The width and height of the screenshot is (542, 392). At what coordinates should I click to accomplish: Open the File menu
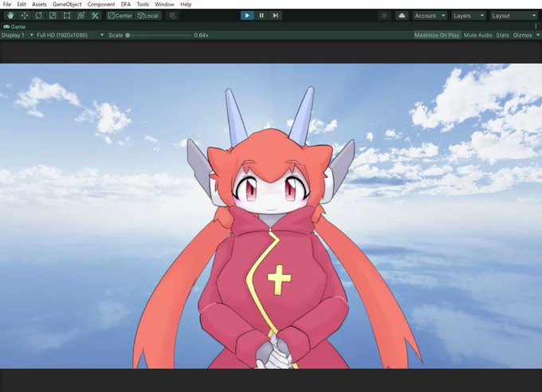click(7, 4)
